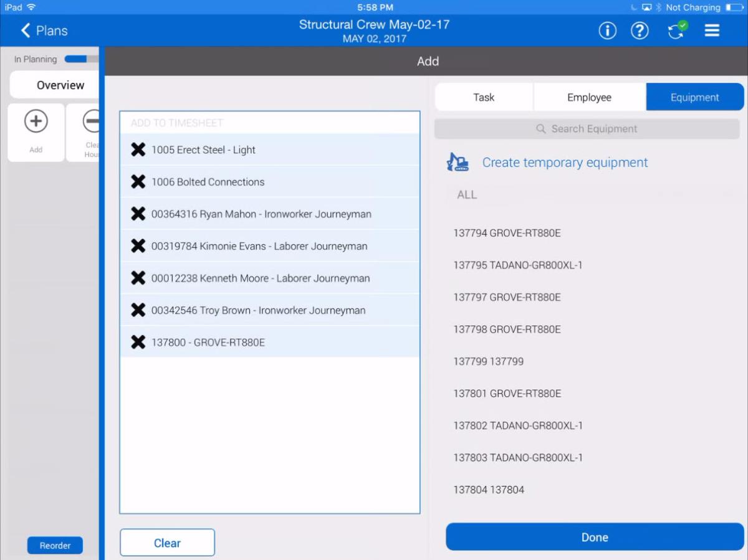Viewport: 748px width, 560px height.
Task: Open the hamburger menu
Action: 712,31
